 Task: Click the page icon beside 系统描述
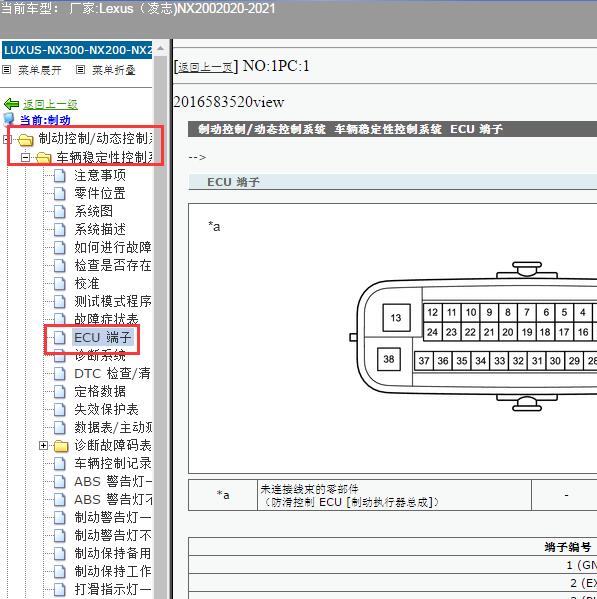point(60,230)
